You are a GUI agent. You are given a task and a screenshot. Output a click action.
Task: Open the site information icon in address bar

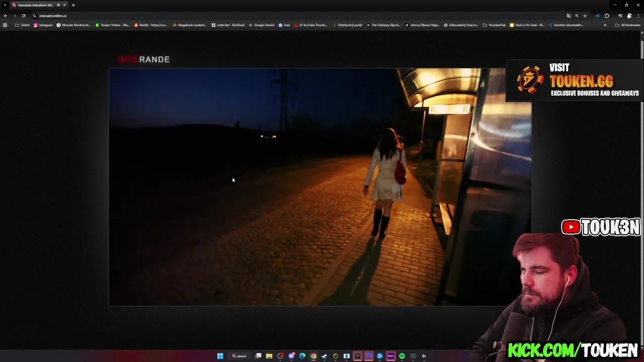34,16
